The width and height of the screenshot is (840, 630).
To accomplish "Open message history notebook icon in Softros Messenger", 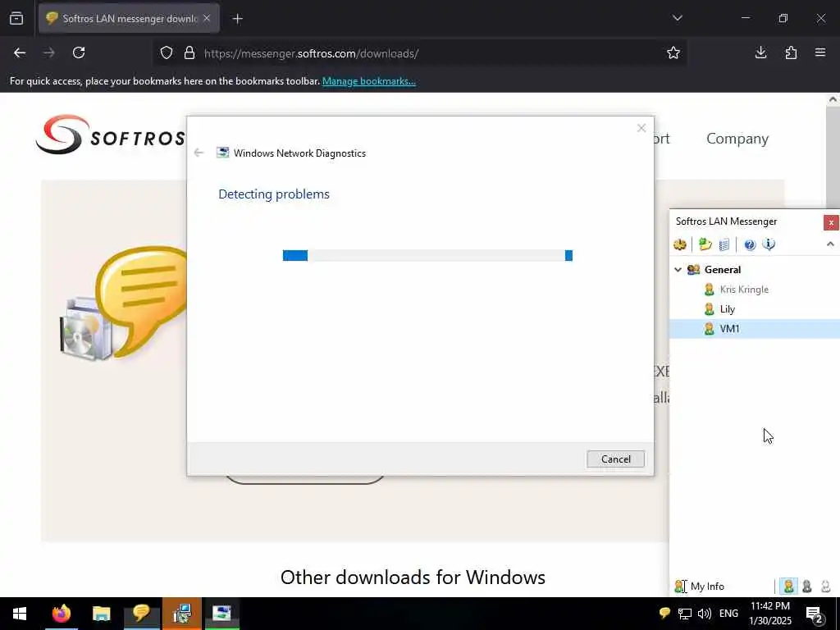I will pos(724,244).
